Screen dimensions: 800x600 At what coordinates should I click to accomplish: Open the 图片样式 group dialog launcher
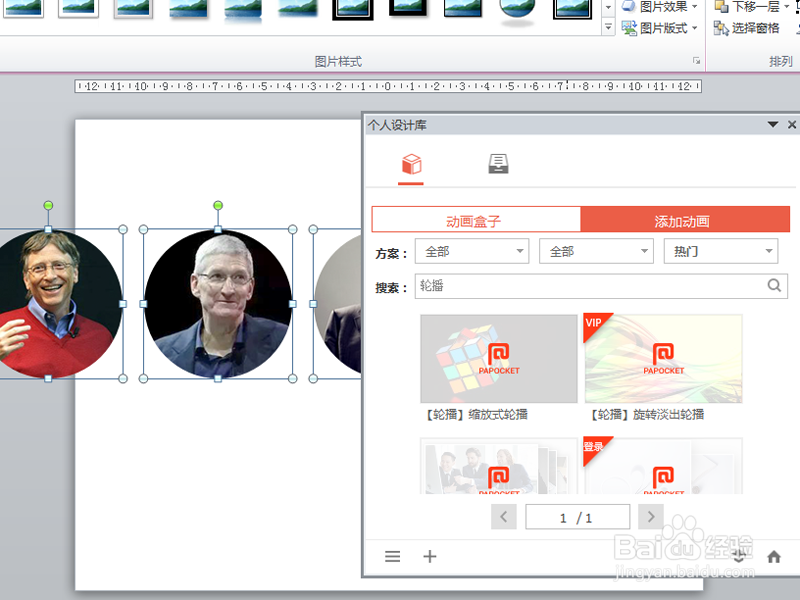click(696, 61)
